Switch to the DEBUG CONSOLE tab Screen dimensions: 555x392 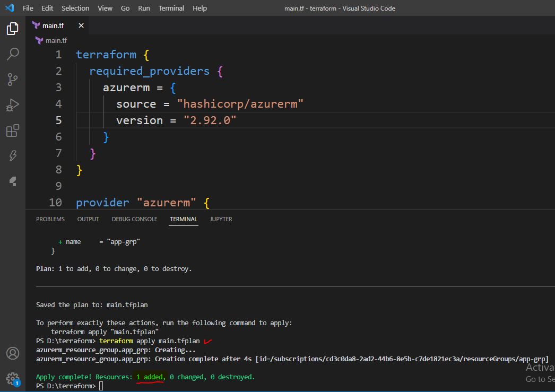(x=134, y=219)
